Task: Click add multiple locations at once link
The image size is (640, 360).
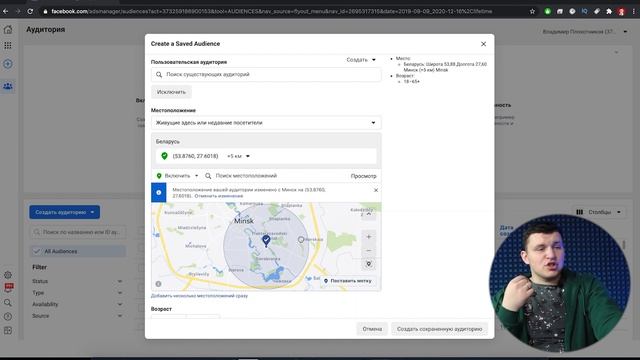Action: (x=199, y=296)
